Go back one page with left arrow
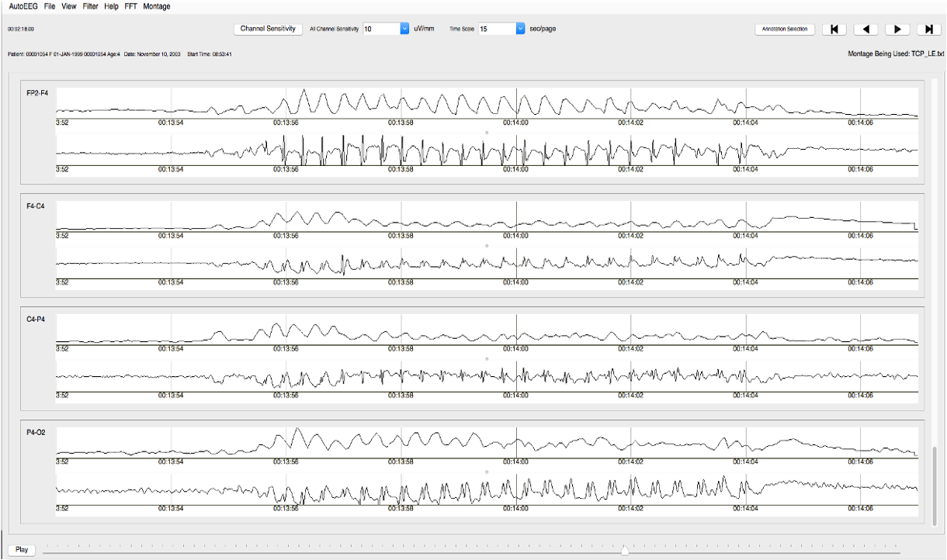Image resolution: width=947 pixels, height=560 pixels. tap(865, 29)
